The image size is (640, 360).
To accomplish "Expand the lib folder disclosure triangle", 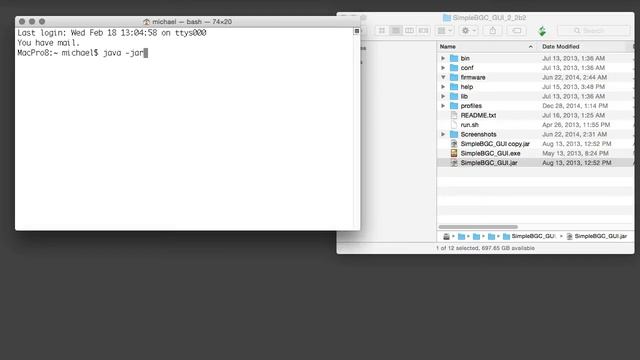I will coord(443,96).
